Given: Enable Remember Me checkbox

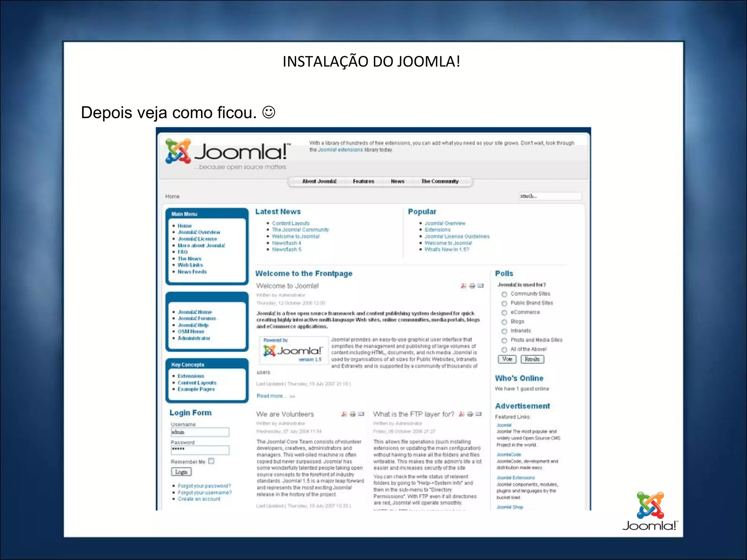Looking at the screenshot, I should [211, 461].
